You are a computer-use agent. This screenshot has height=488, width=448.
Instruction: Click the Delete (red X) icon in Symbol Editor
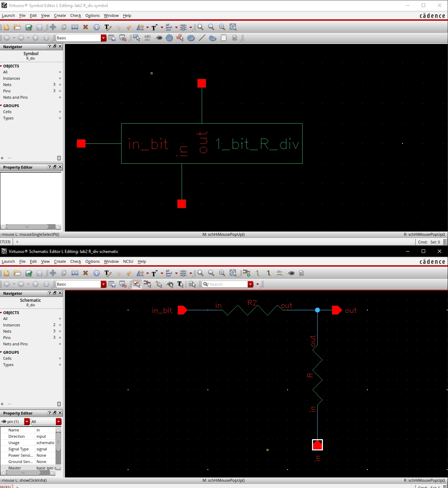click(85, 27)
